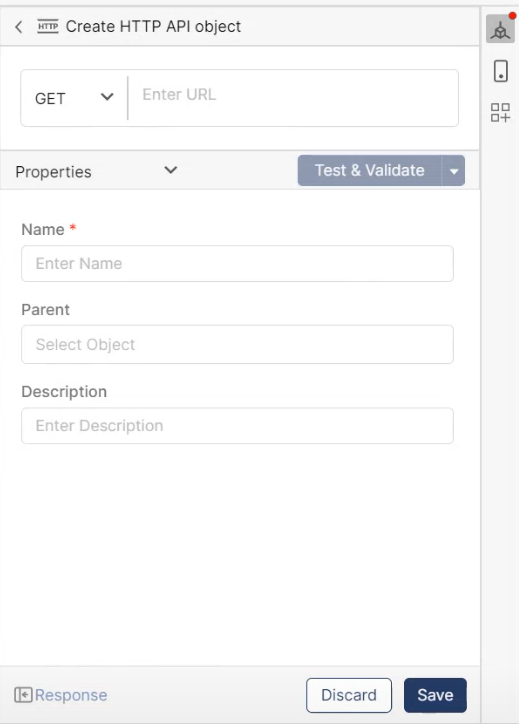The width and height of the screenshot is (519, 724).
Task: Select the mobile device icon in sidebar
Action: (x=501, y=71)
